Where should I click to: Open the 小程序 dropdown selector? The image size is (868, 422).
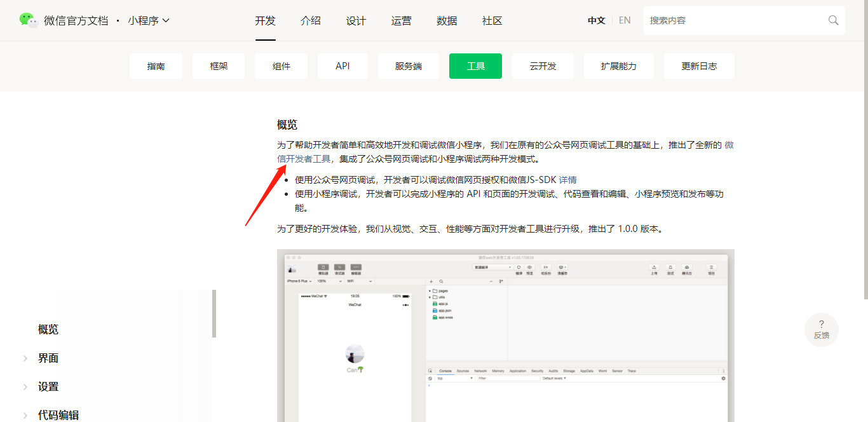pos(149,20)
